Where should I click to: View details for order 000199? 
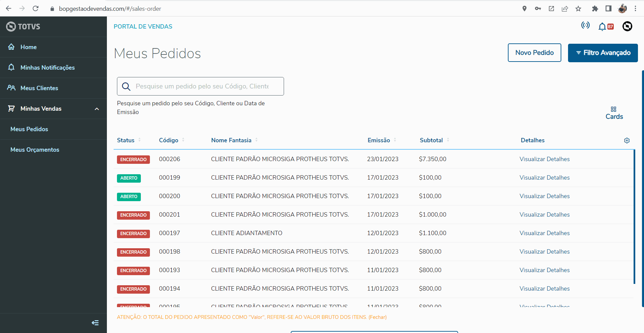tap(545, 178)
